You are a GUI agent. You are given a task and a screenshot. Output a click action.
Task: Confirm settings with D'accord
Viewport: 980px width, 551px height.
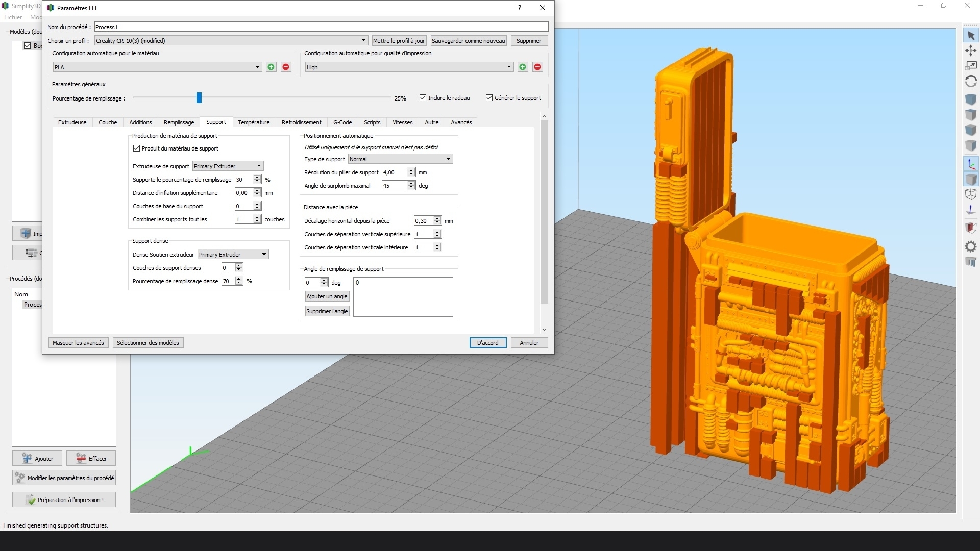pos(487,343)
